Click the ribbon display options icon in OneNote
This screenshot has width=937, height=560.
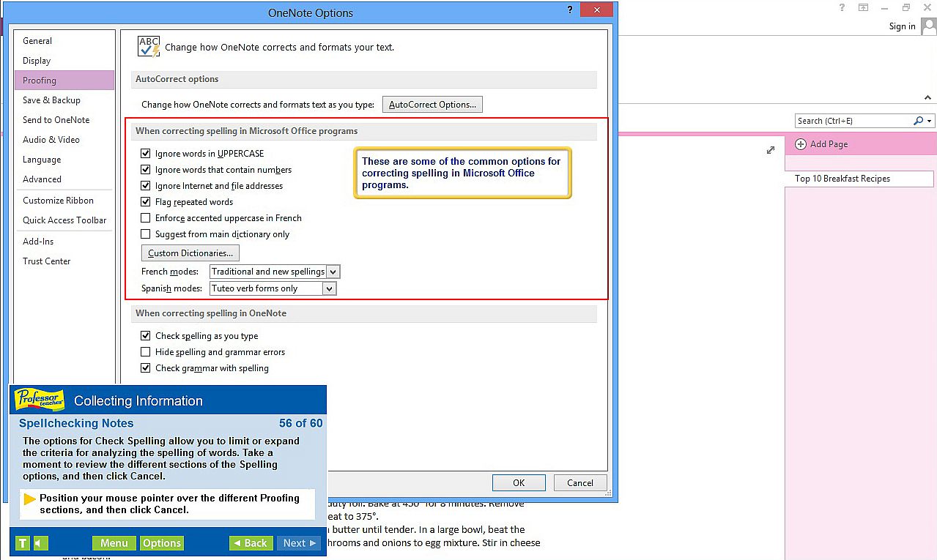[864, 7]
